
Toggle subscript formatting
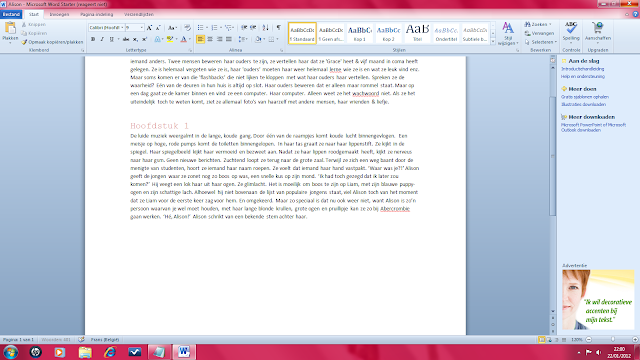[x=135, y=39]
